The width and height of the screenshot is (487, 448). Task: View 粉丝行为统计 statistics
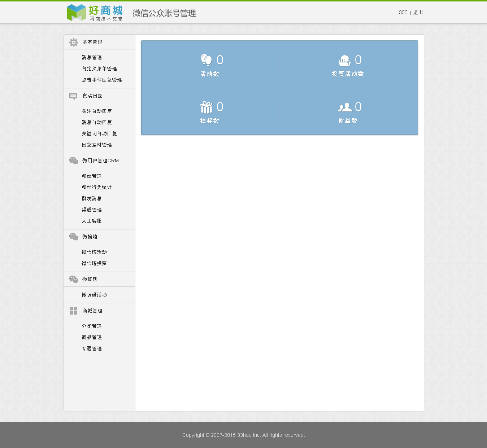pyautogui.click(x=97, y=187)
